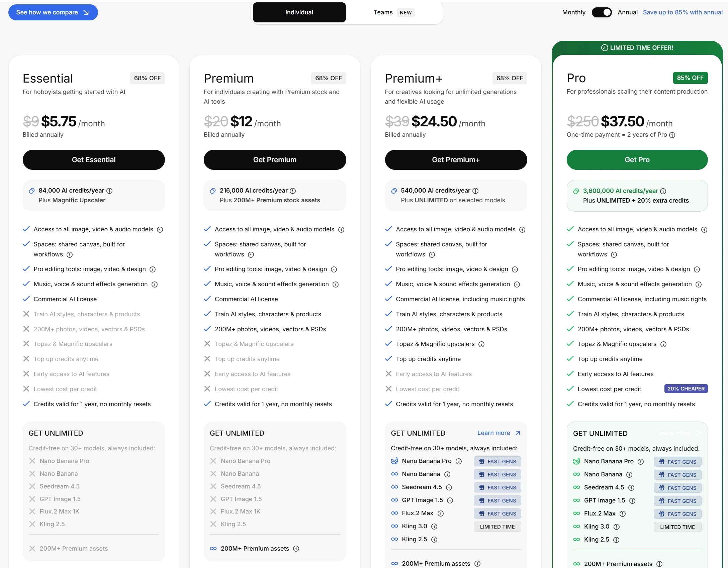Click the green Get Pro button
Screen dimensions: 728x568
637,160
